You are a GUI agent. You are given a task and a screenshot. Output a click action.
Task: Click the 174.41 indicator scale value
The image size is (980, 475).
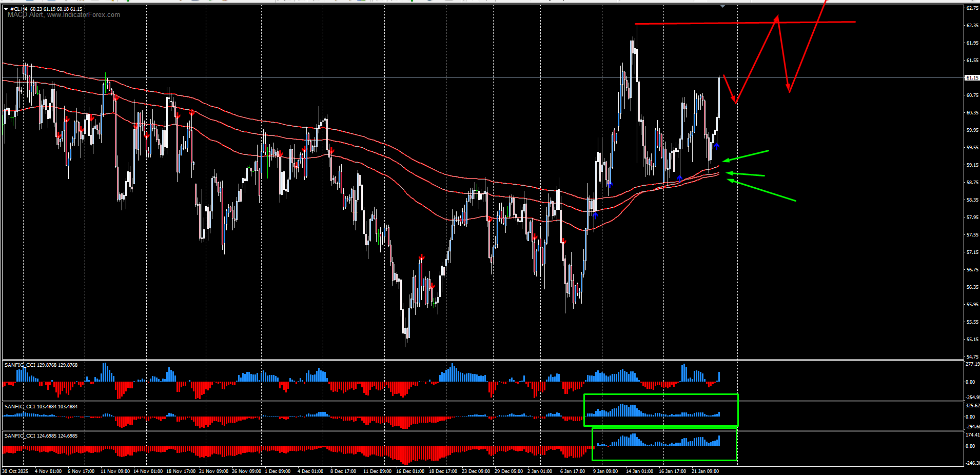[972, 435]
